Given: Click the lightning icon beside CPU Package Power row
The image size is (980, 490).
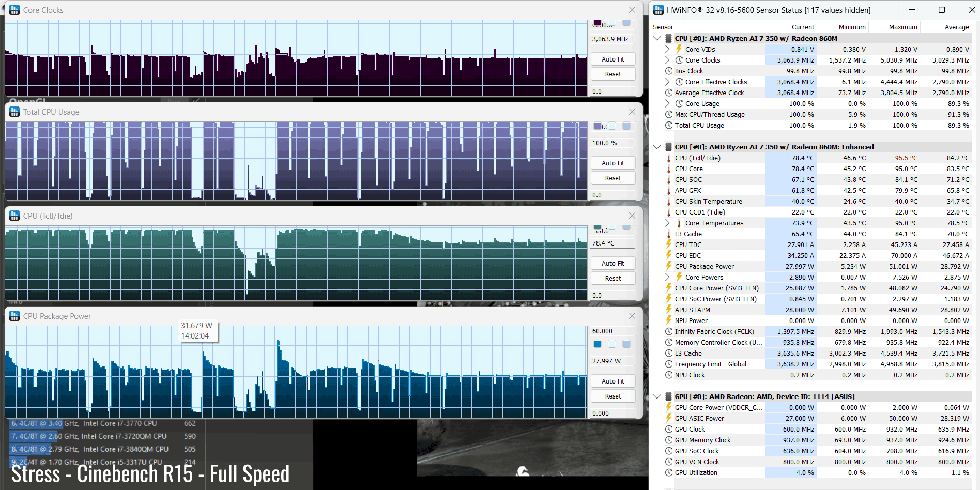Looking at the screenshot, I should coord(669,266).
